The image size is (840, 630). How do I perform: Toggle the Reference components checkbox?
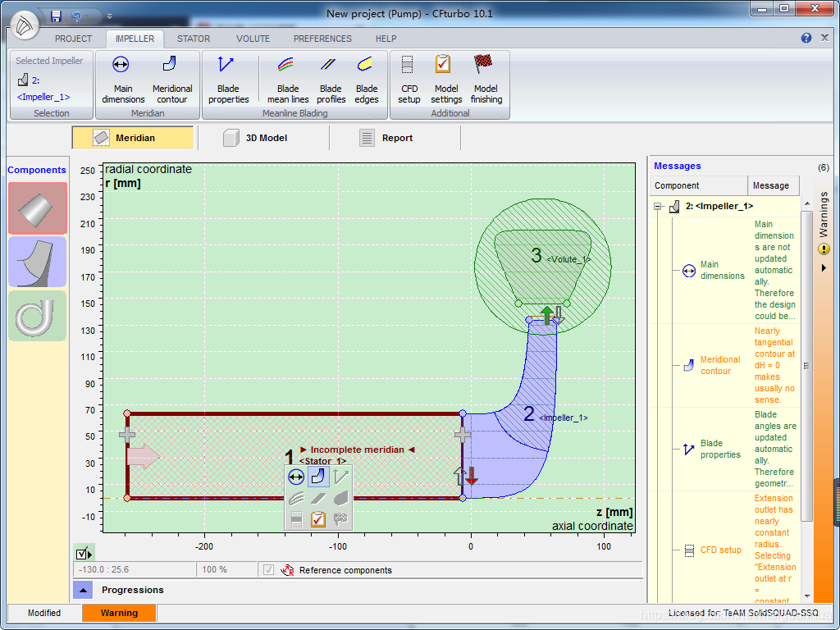click(x=269, y=570)
